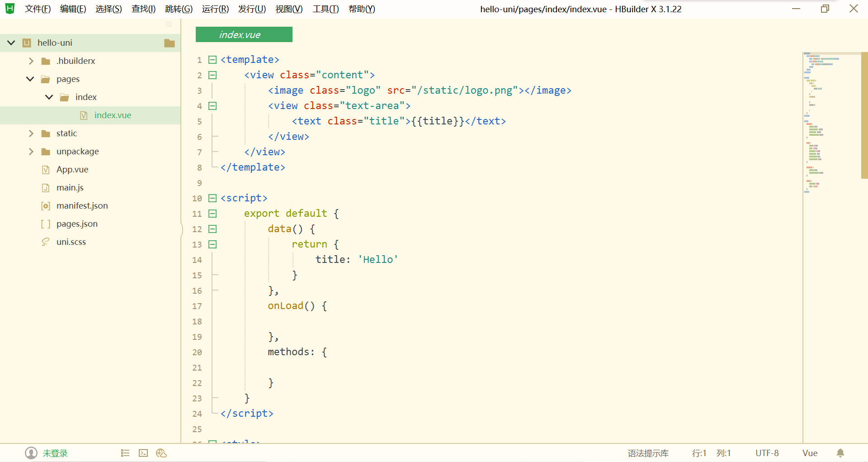Click the unpackage folder icon
868x462 pixels.
click(46, 152)
